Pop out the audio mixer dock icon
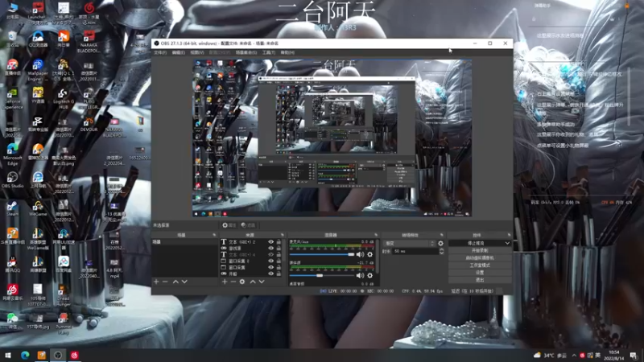644x362 pixels. point(376,235)
